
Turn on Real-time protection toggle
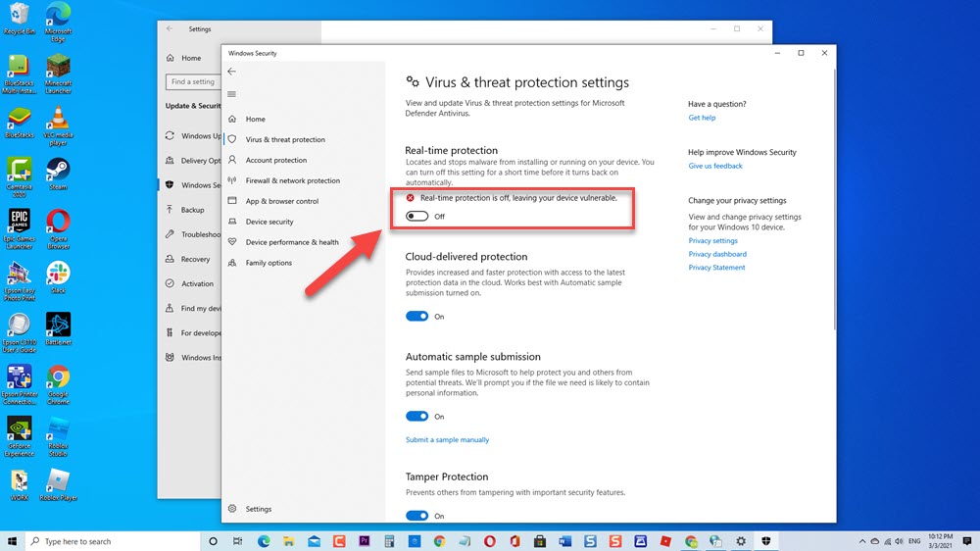[x=416, y=217]
